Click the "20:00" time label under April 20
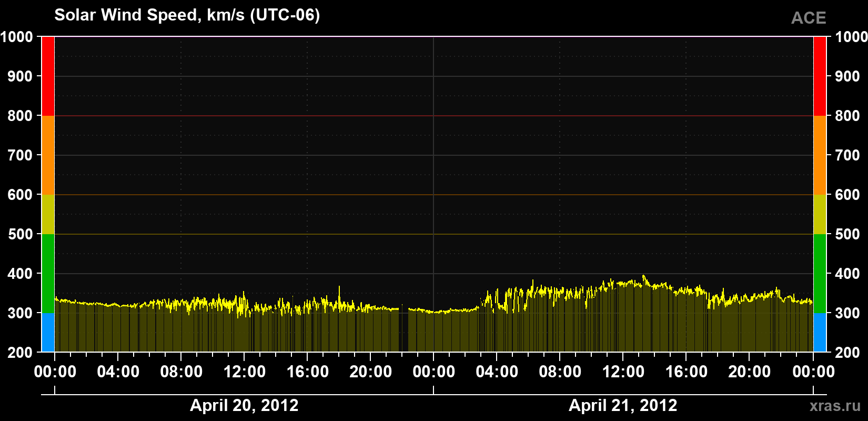Screen dimensions: 868x421 (370, 372)
